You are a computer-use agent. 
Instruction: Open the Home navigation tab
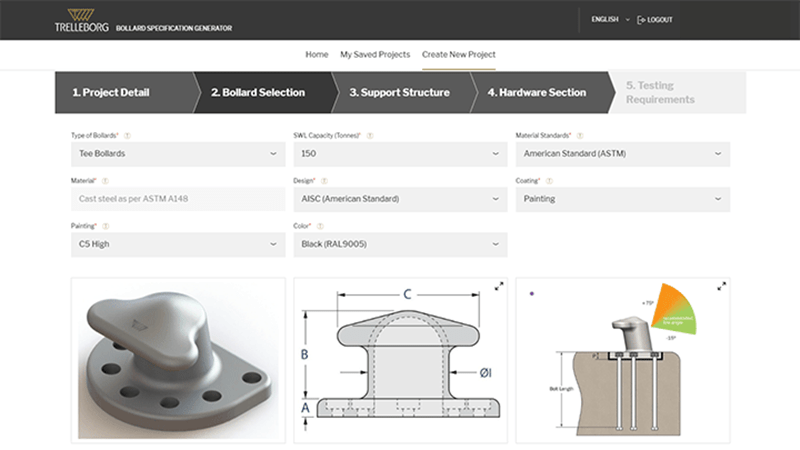[x=316, y=54]
